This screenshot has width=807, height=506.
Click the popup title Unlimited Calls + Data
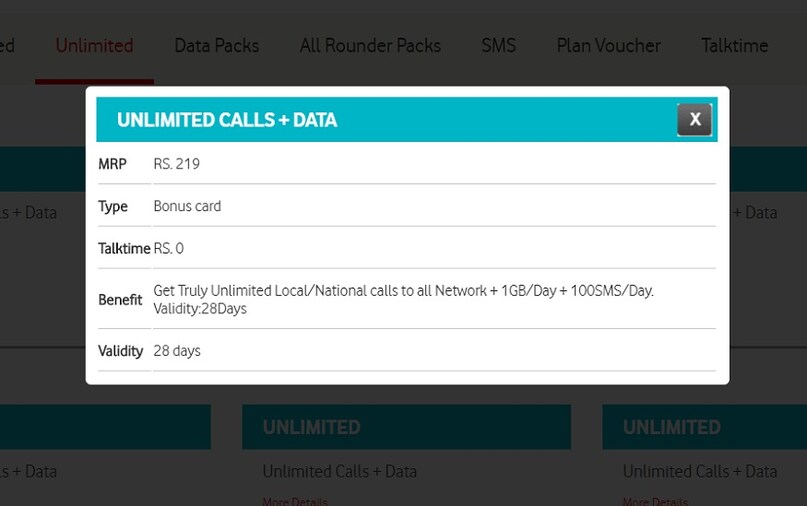pyautogui.click(x=227, y=120)
